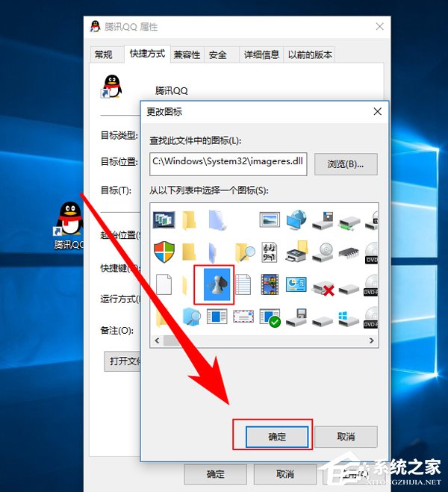This screenshot has height=492, width=448.
Task: Click the 目标(T): label
Action: pyautogui.click(x=116, y=190)
